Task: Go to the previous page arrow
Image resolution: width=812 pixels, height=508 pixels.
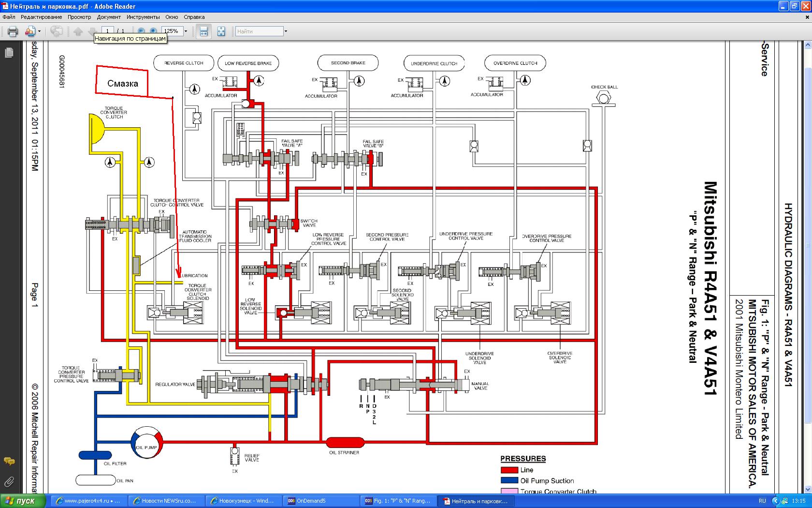Action: click(x=78, y=31)
